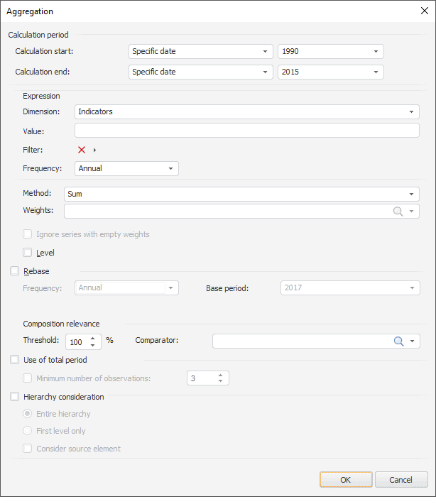Close the Aggregation dialog window
The width and height of the screenshot is (436, 504).
click(x=424, y=11)
